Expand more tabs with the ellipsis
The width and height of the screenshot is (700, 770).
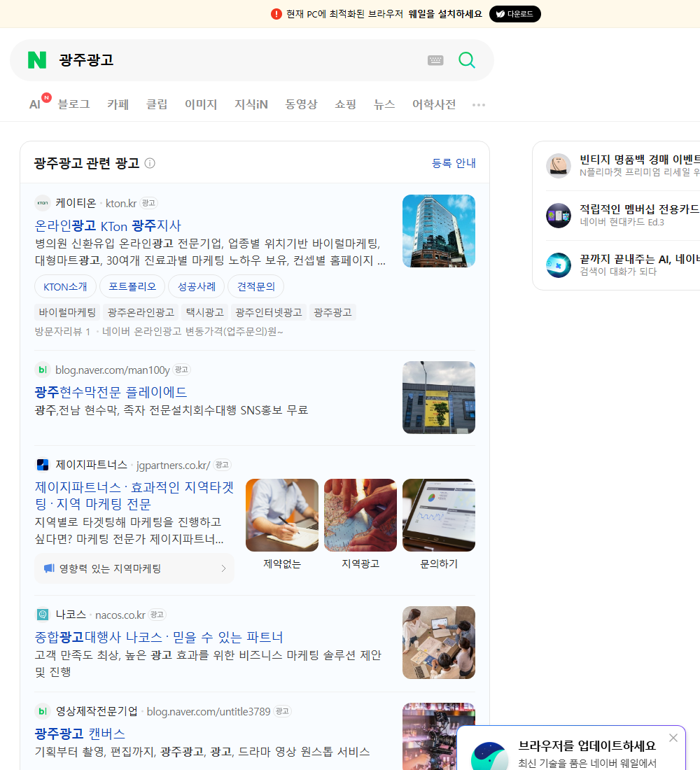point(479,104)
